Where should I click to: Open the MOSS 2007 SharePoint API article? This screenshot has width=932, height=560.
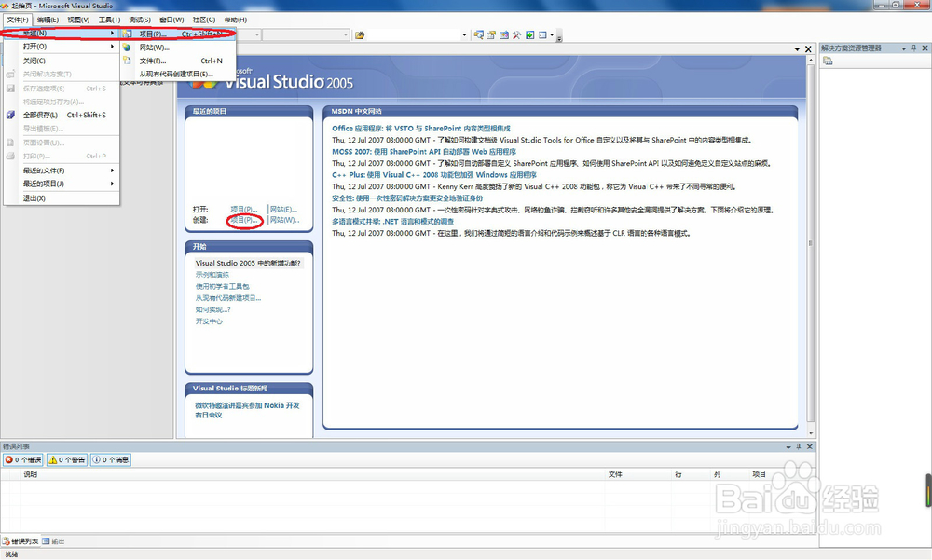coord(424,152)
